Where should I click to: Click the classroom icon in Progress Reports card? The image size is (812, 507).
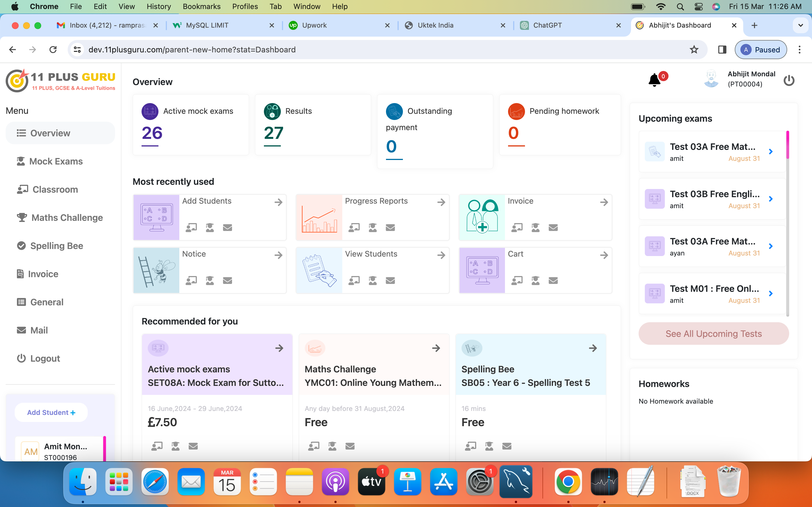pos(354,228)
